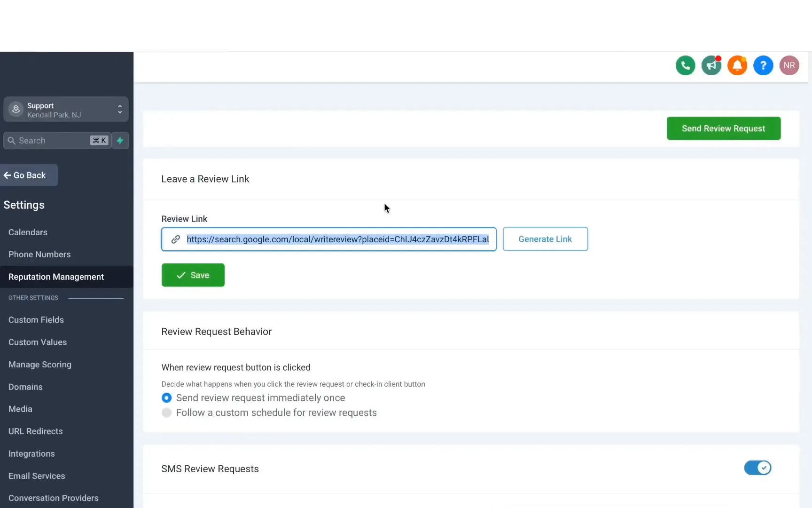
Task: Select Send review request immediately once
Action: coord(166,398)
